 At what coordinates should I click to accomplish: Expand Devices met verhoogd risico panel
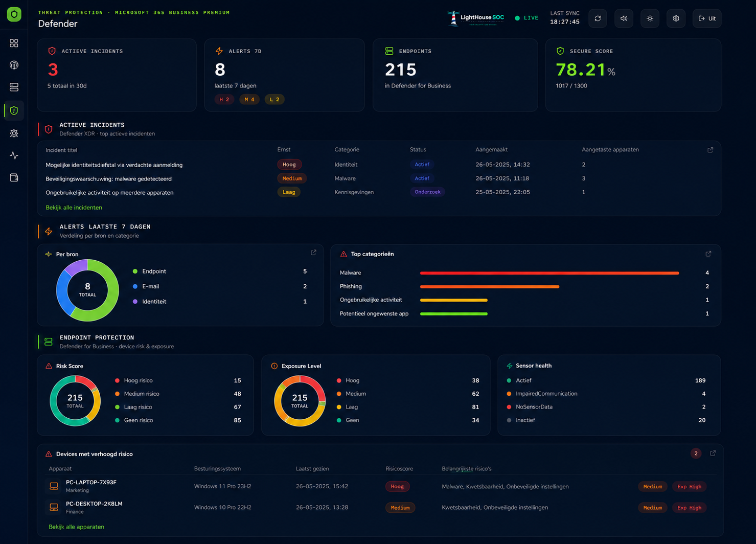pyautogui.click(x=713, y=453)
